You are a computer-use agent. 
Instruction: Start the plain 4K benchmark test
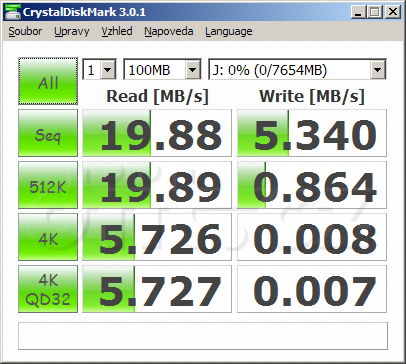click(48, 237)
